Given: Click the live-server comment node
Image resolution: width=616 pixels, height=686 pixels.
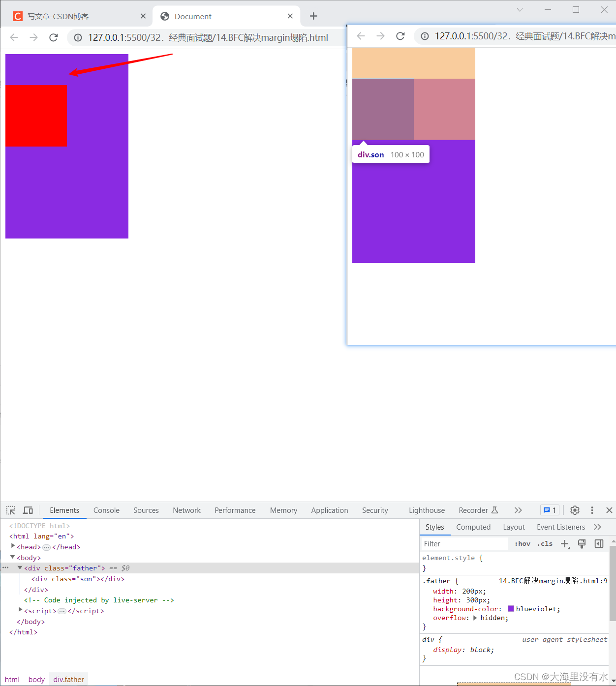Looking at the screenshot, I should pos(99,600).
